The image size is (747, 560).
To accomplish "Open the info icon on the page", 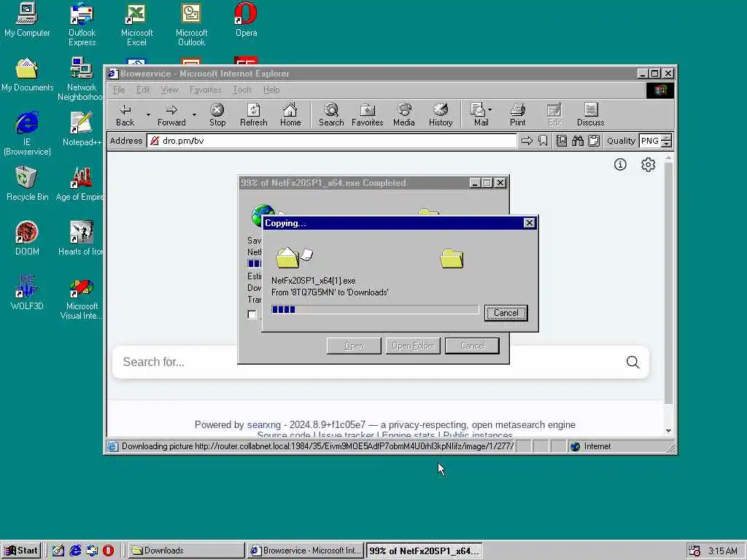I will tap(620, 164).
